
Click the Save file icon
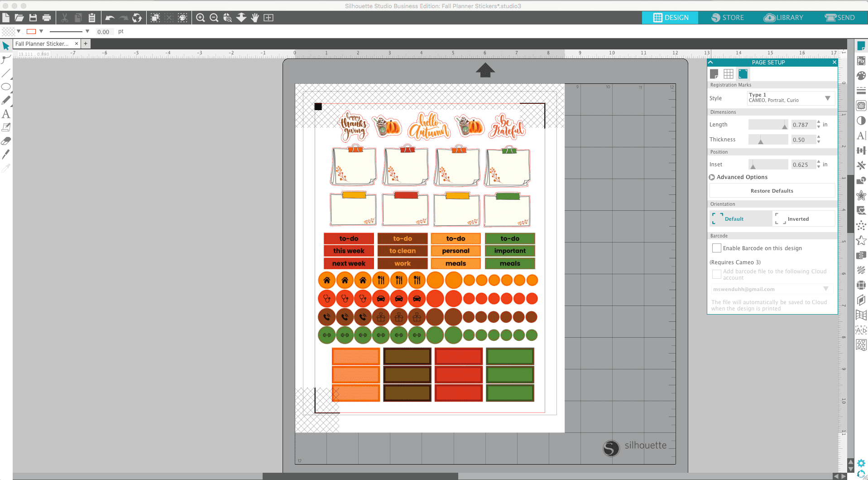(33, 18)
